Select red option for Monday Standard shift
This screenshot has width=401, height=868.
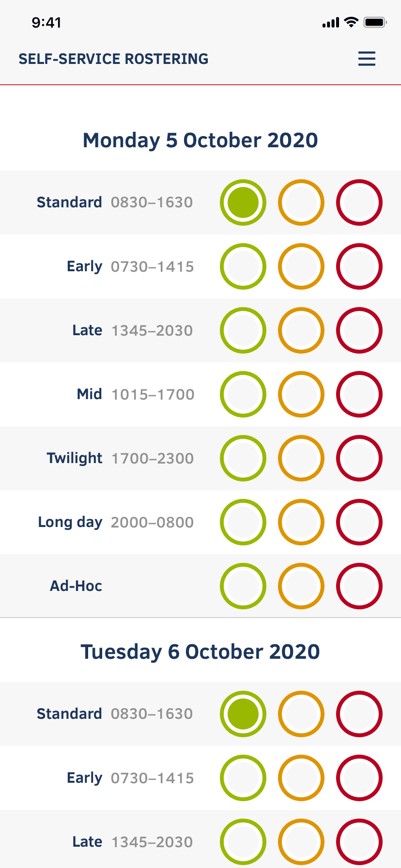tap(359, 202)
